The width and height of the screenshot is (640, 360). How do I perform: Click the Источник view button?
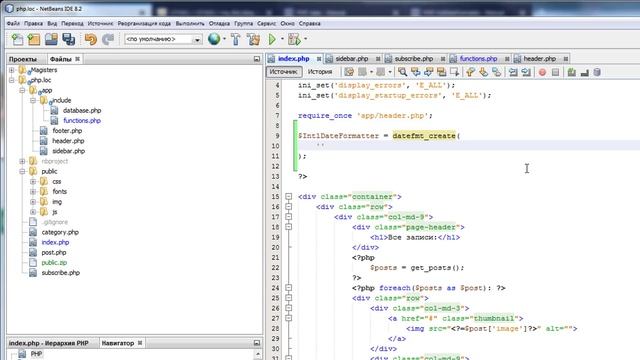284,72
